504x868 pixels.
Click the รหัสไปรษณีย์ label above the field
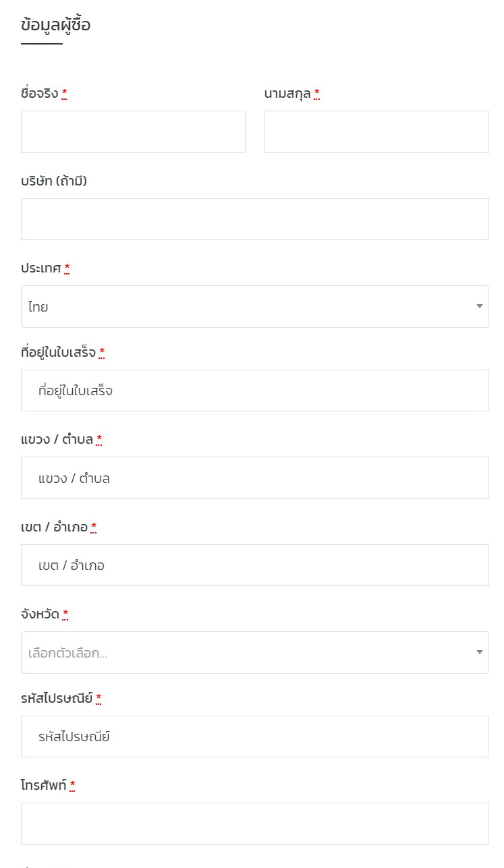tap(57, 698)
